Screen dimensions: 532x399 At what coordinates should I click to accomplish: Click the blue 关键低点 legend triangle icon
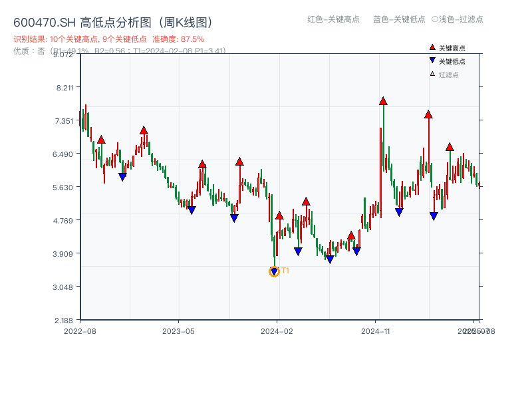pyautogui.click(x=432, y=60)
